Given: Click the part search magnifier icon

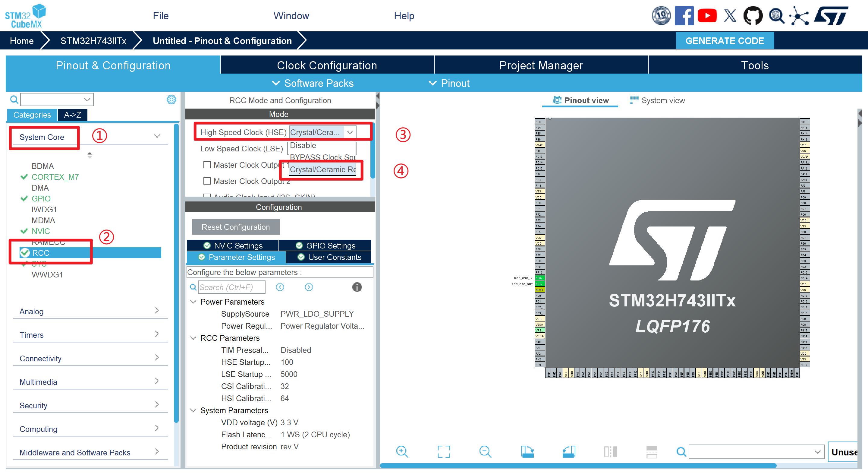Looking at the screenshot, I should point(776,15).
